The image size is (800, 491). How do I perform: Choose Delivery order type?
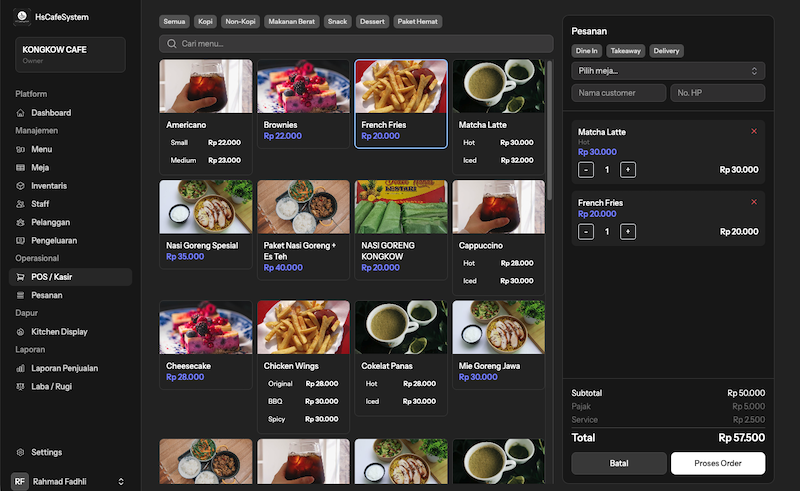(666, 51)
